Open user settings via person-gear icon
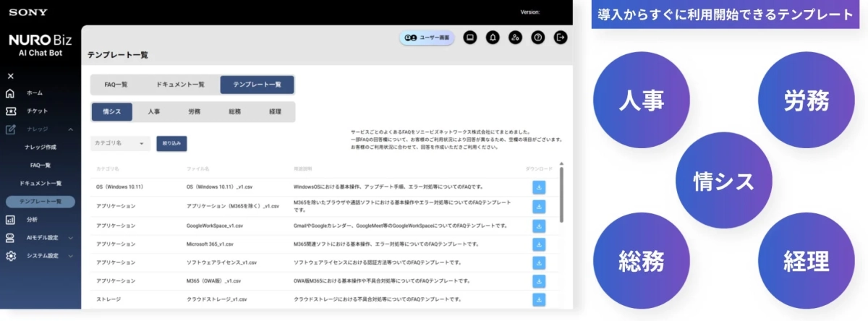 tap(515, 38)
